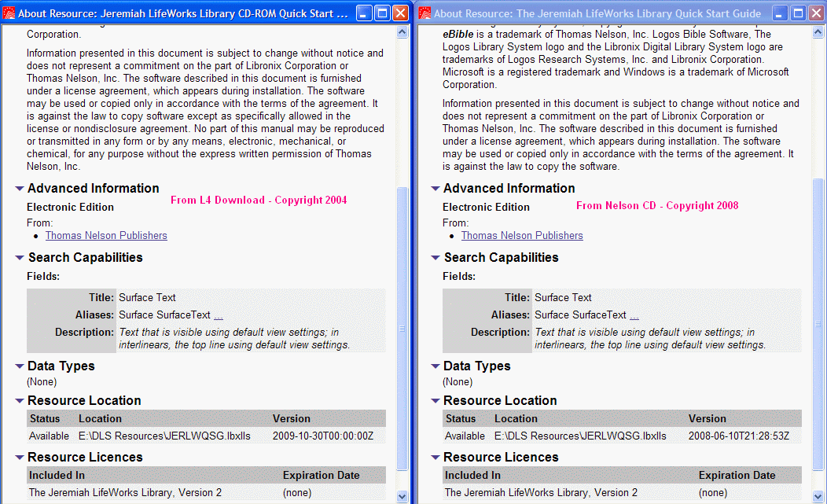Collapse Advanced Information in right window
This screenshot has height=504, width=827.
(x=436, y=189)
